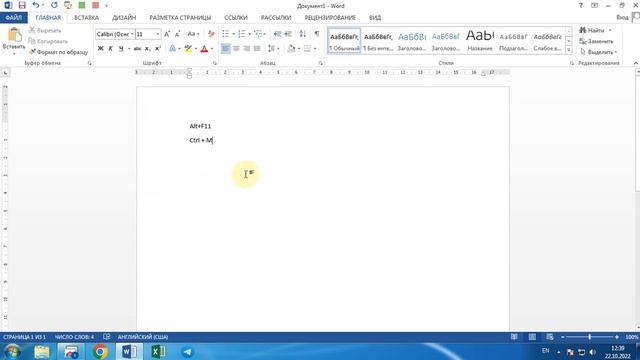640x360 pixels.
Task: Create a numbered list
Action: coord(242,34)
